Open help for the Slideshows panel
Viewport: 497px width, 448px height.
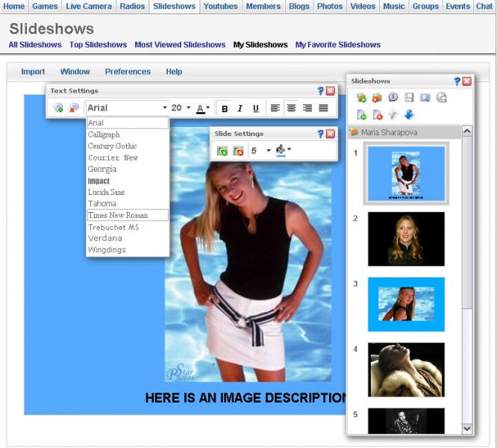coord(457,81)
